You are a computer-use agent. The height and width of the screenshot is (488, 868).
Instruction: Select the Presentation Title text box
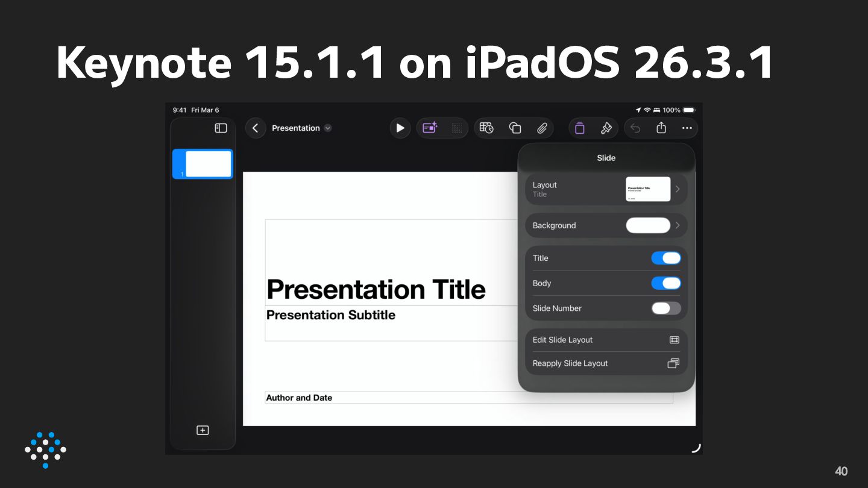[376, 290]
